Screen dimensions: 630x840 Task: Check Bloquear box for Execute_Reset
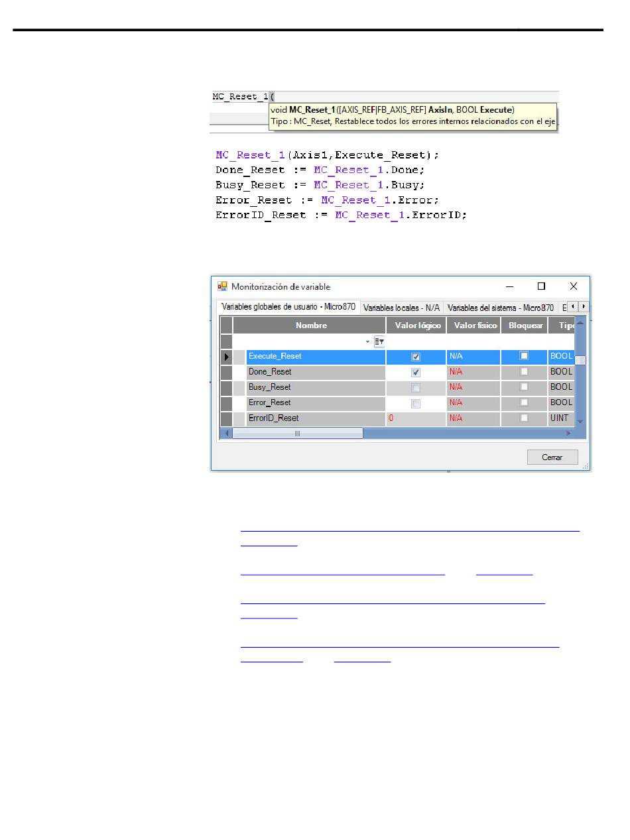[x=524, y=356]
